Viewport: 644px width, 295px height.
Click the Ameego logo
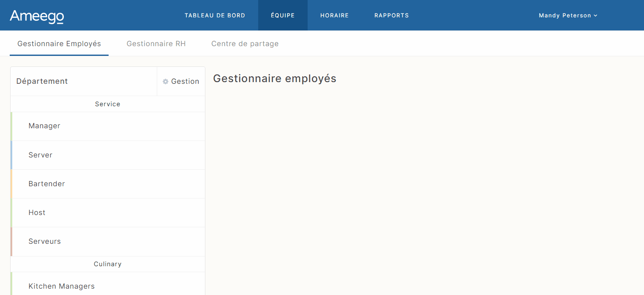(37, 16)
